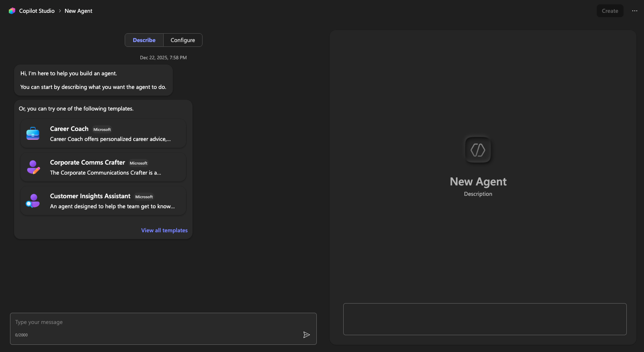Pick the Customer Insights Assistant template title
The width and height of the screenshot is (644, 352).
tap(90, 196)
